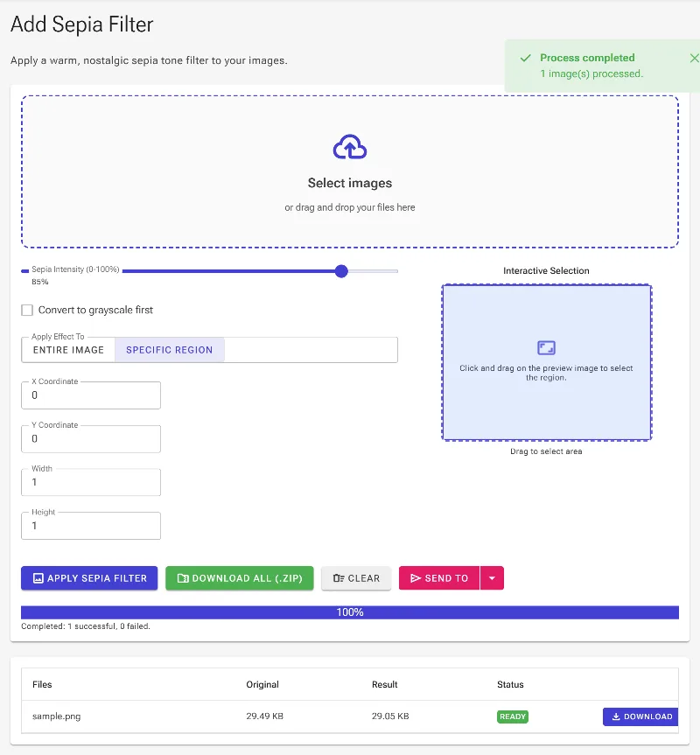Select the Specific Region option
The image size is (700, 755).
click(170, 350)
